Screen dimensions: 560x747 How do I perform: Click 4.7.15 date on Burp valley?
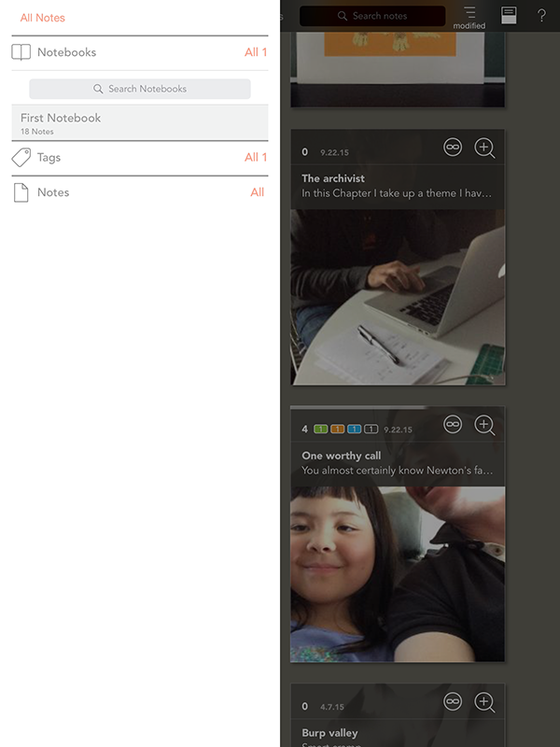click(332, 707)
